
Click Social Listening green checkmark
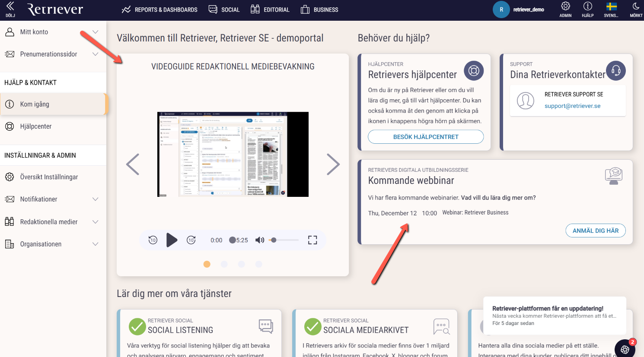137,327
